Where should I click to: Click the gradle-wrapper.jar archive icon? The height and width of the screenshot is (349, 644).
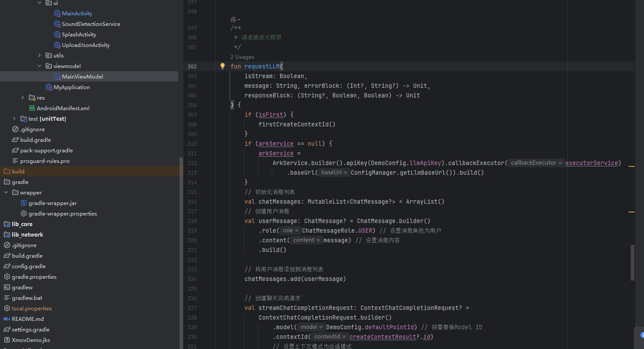point(24,203)
